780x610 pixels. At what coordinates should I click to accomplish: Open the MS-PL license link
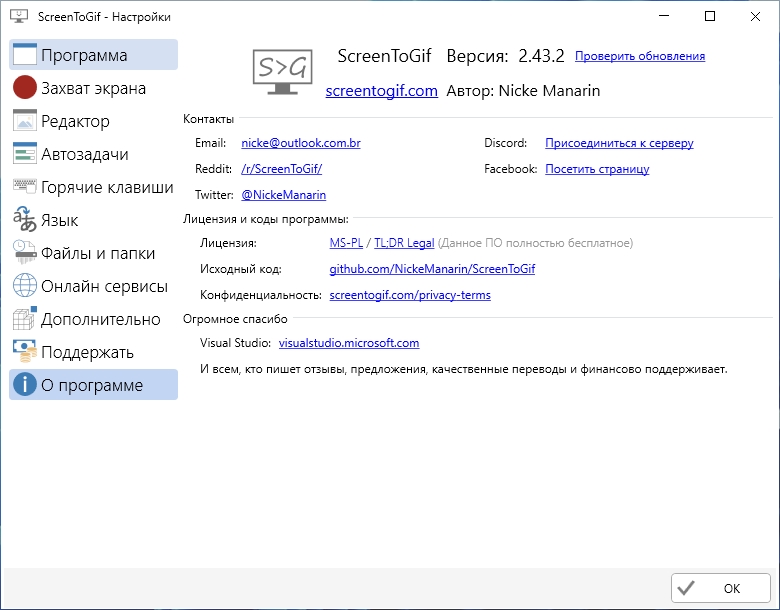click(x=346, y=243)
